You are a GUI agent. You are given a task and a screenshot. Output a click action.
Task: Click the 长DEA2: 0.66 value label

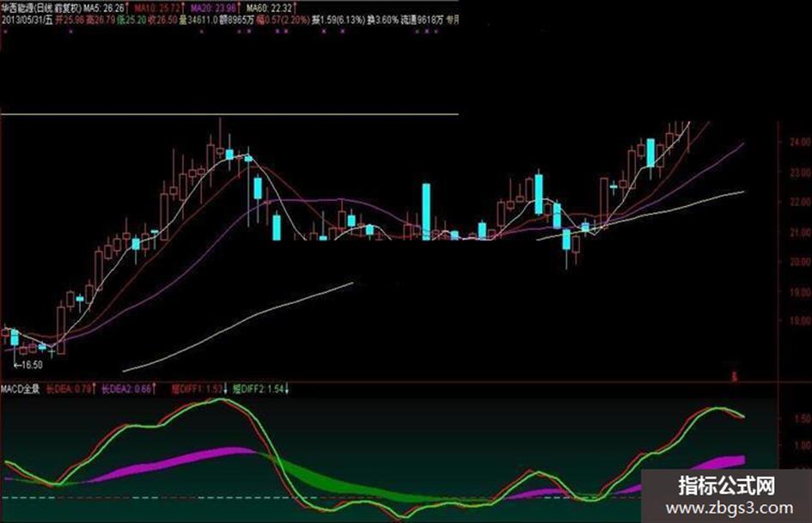tap(127, 389)
